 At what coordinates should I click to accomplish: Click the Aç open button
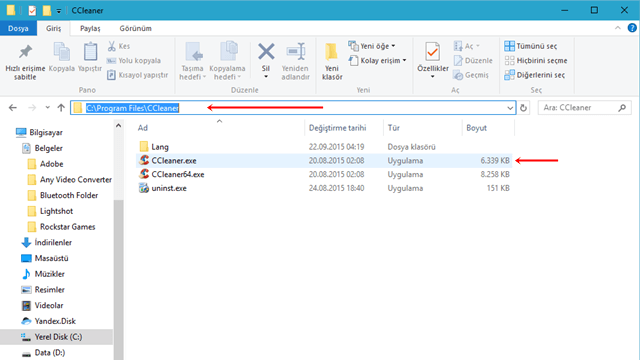467,46
